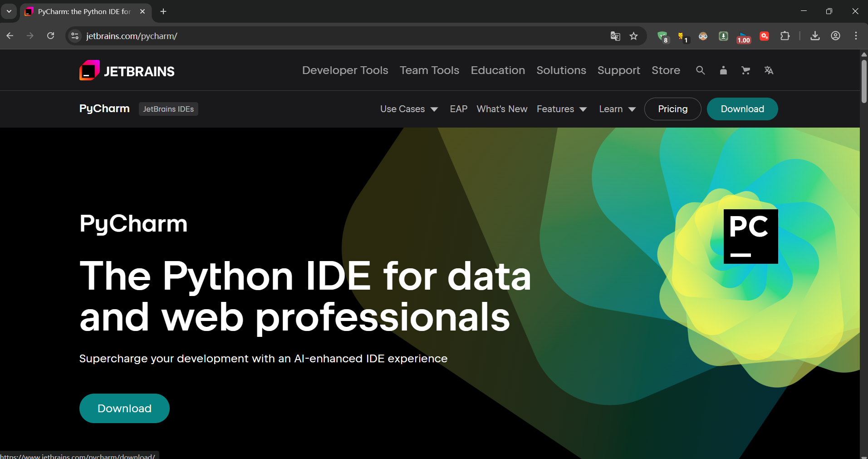Reload the page with refresh icon
The image size is (868, 459).
pos(51,36)
